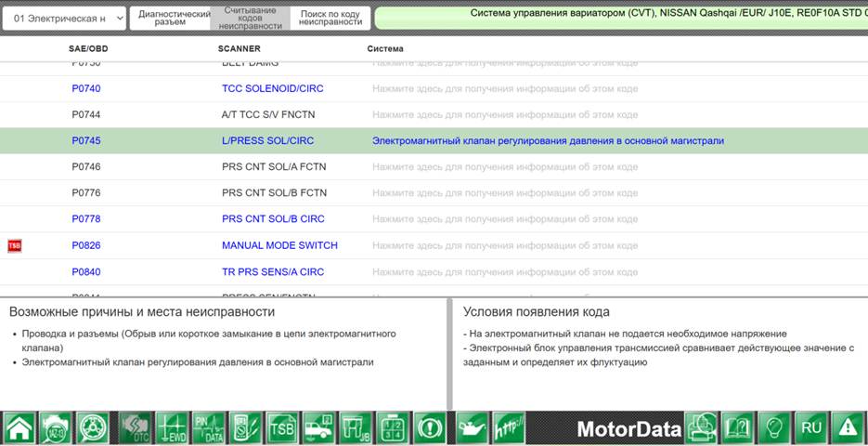Open the multimeter component testing icon
This screenshot has width=868, height=446.
[x=246, y=427]
